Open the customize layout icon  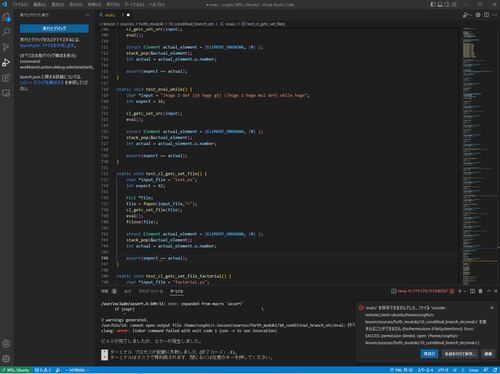pyautogui.click(x=454, y=5)
